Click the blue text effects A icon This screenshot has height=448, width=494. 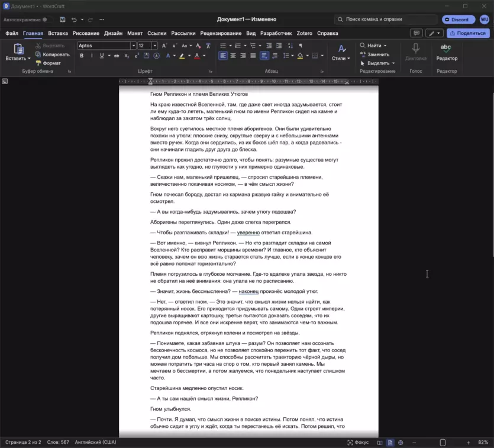click(168, 56)
